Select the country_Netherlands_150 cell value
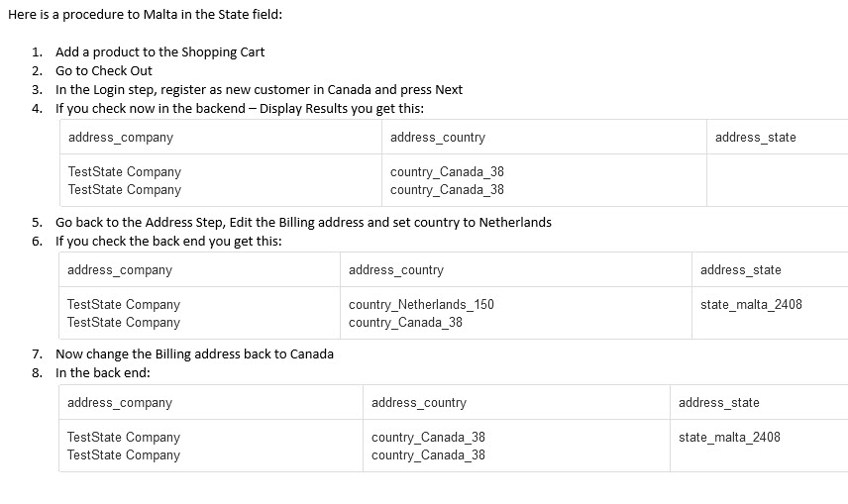This screenshot has height=504, width=848. click(421, 305)
